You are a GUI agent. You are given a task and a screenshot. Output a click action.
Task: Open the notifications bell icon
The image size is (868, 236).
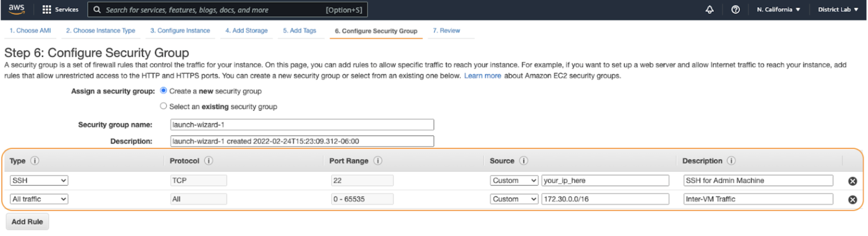[709, 10]
